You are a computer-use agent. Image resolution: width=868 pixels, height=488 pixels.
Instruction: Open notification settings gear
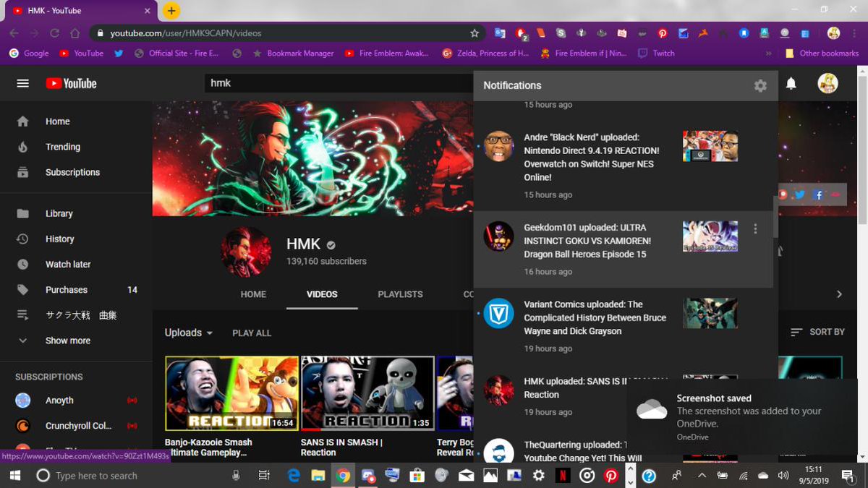coord(760,85)
